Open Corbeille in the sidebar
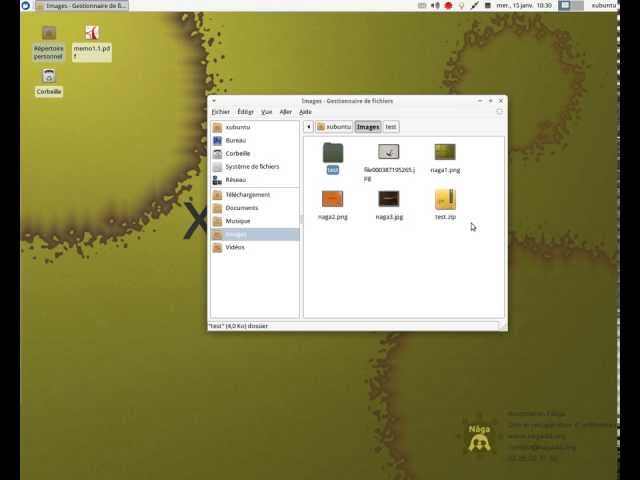Image resolution: width=640 pixels, height=480 pixels. pyautogui.click(x=255, y=153)
